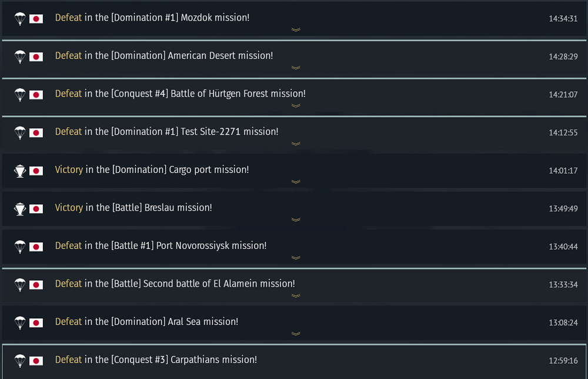Select the Carpathians mission log row
588x379 pixels.
pos(294,360)
